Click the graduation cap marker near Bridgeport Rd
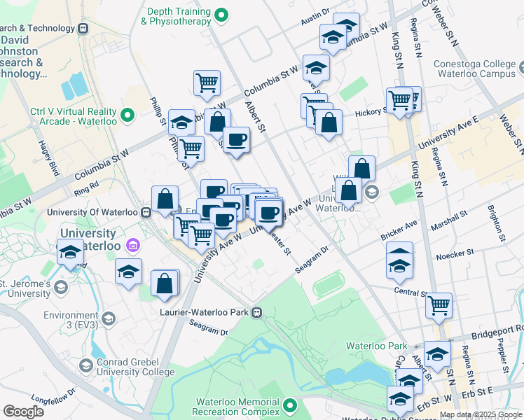 pyautogui.click(x=437, y=356)
